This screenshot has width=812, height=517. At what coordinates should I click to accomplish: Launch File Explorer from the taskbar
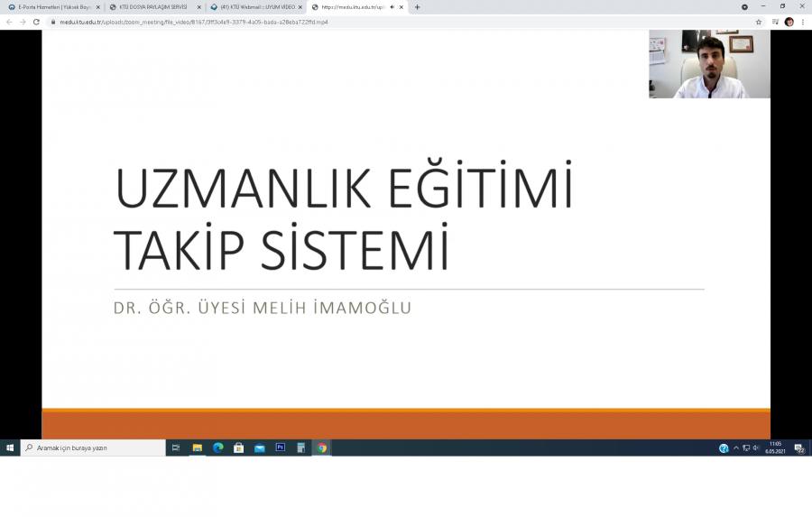[197, 448]
